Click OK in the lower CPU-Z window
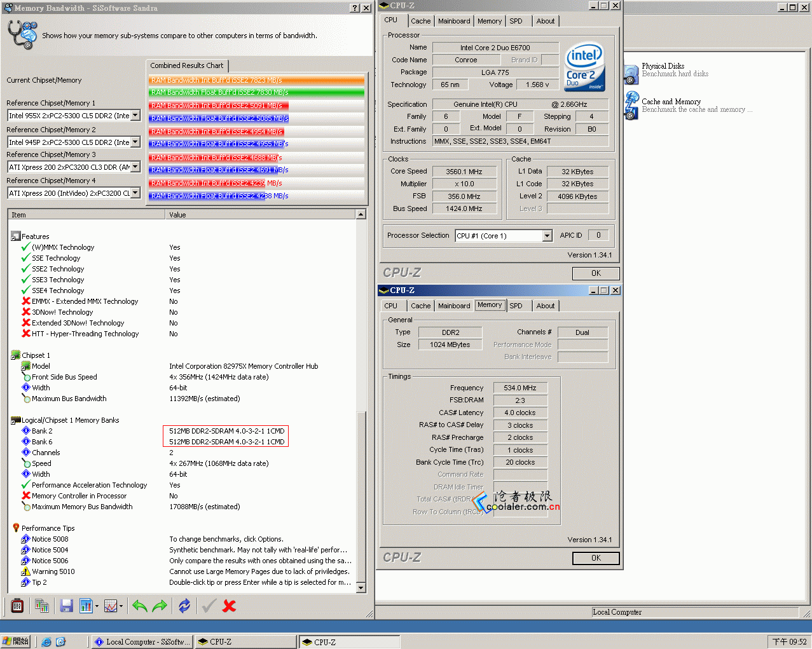Viewport: 812px width, 649px height. 596,558
